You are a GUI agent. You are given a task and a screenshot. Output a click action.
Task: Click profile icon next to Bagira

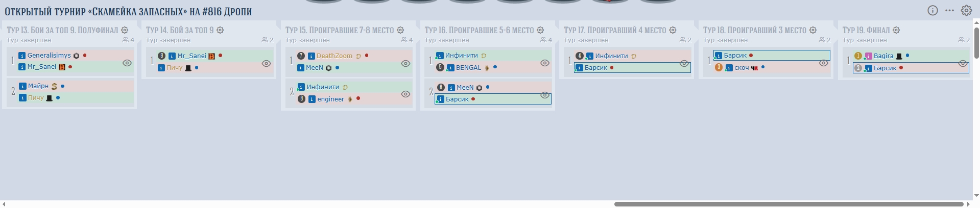868,56
